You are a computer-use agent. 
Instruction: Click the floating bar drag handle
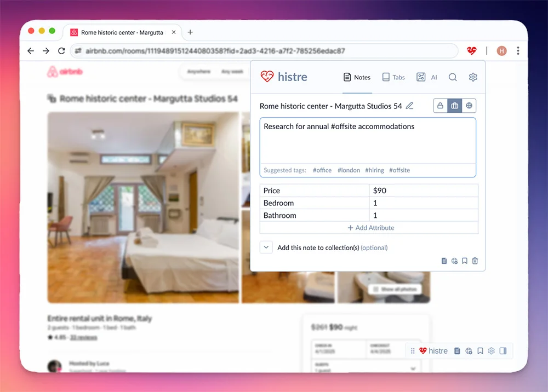pos(413,351)
